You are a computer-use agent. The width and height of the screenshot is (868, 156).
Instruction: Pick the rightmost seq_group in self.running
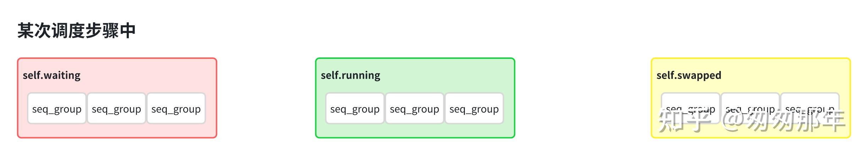click(474, 109)
